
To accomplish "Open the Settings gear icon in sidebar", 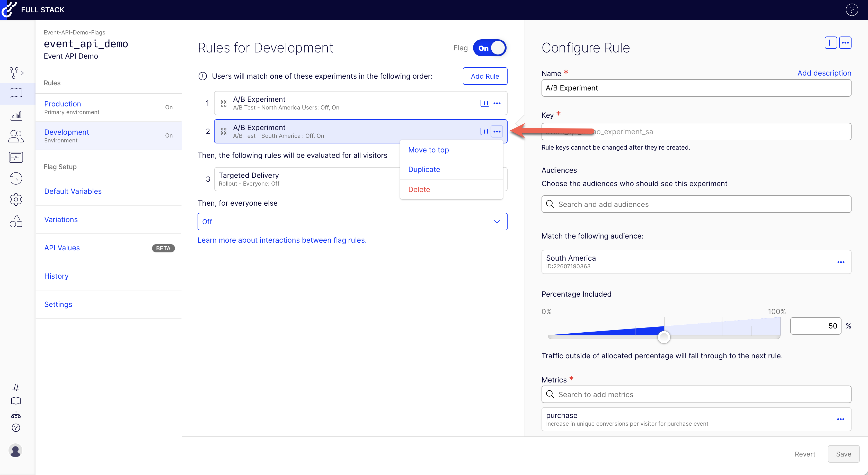I will (x=16, y=199).
